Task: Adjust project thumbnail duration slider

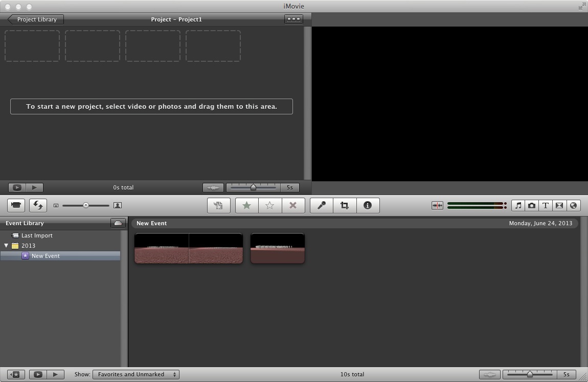Action: [254, 187]
